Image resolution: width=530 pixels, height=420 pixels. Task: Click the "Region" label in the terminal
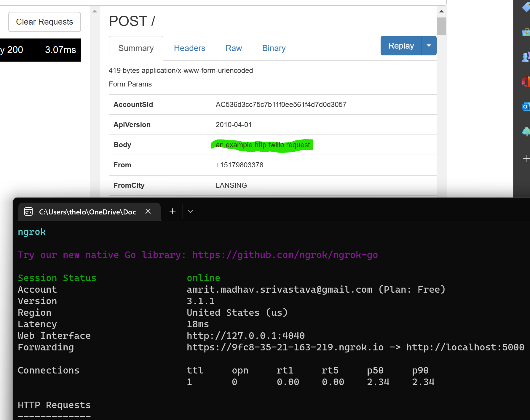(34, 312)
